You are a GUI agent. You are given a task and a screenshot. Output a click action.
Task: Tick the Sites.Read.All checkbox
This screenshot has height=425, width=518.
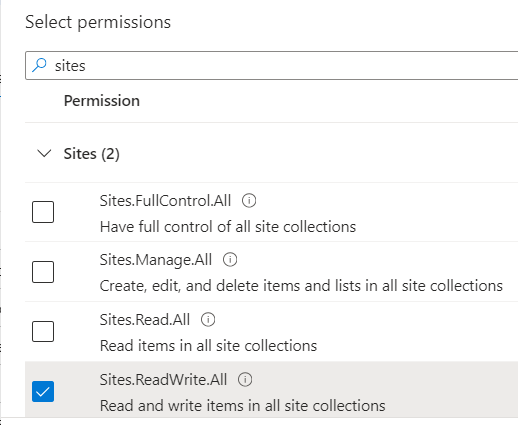pyautogui.click(x=43, y=332)
